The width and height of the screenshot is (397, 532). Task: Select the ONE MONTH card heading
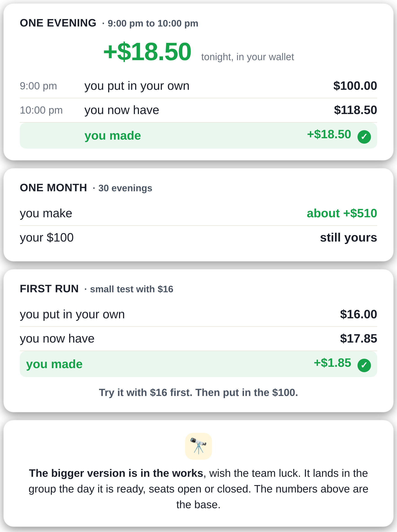tap(53, 188)
